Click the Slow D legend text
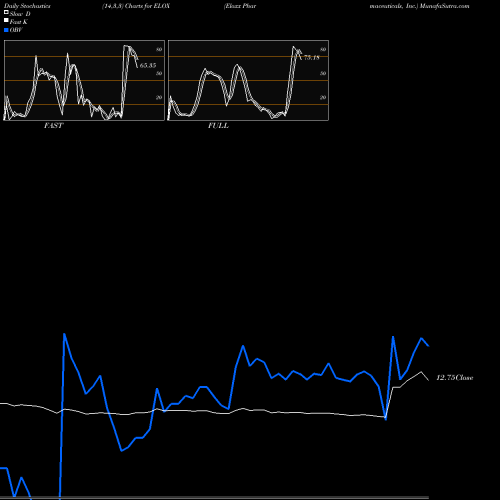 [20, 14]
